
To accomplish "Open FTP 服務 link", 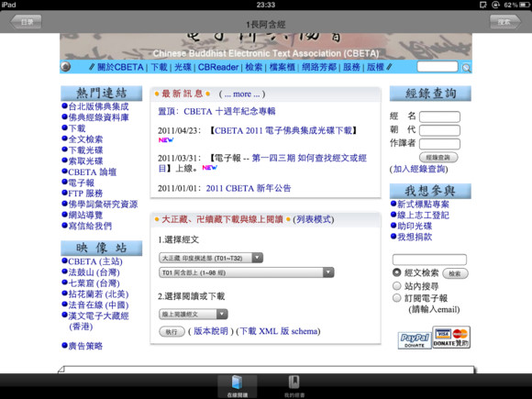I will (x=85, y=194).
